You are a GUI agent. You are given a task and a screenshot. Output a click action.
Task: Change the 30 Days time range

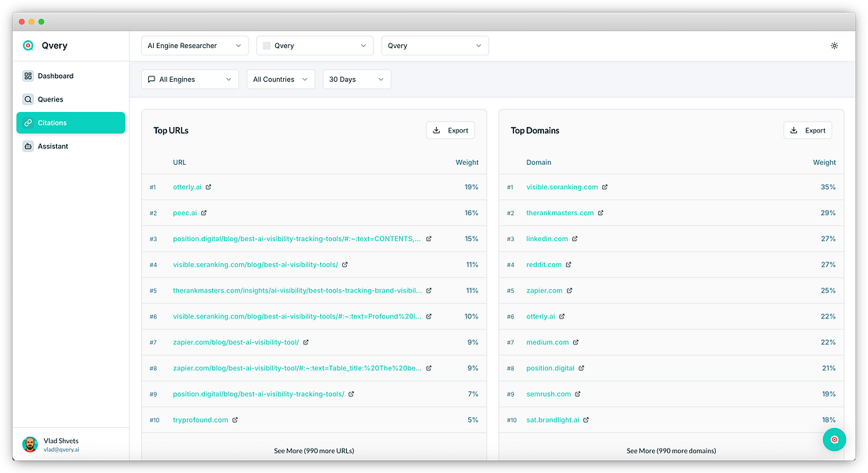357,79
